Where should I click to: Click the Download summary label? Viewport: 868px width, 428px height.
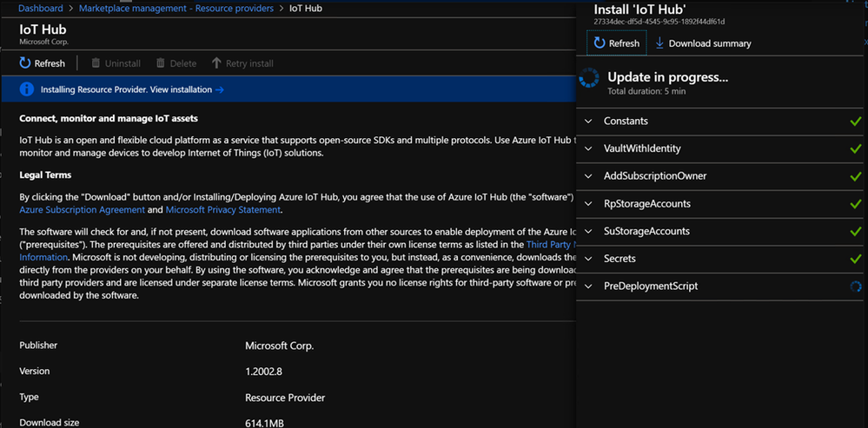pyautogui.click(x=710, y=43)
